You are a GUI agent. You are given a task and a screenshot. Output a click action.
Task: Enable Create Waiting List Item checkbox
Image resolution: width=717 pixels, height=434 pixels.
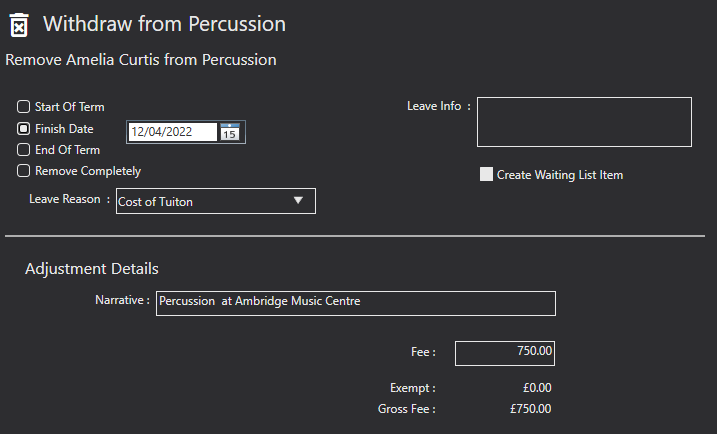(x=486, y=174)
